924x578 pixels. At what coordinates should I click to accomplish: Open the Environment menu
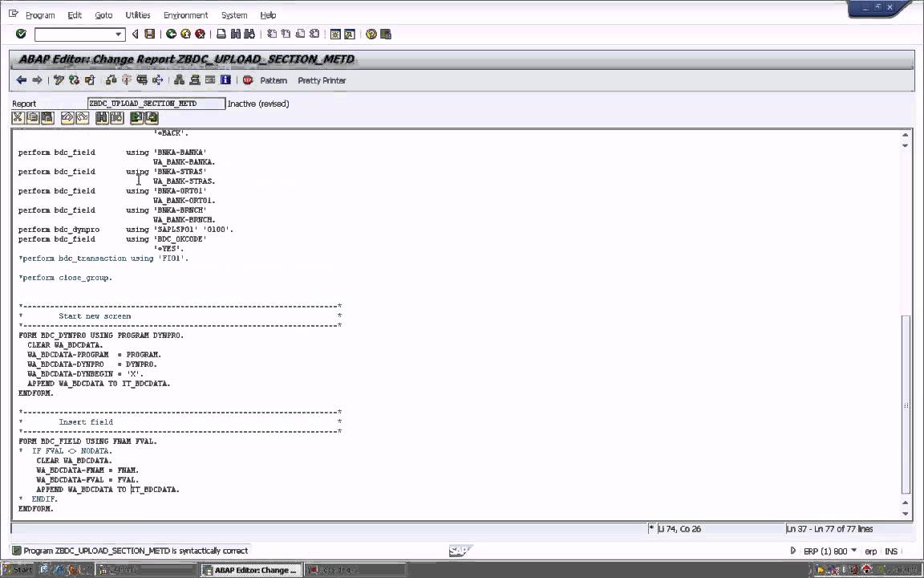(x=185, y=15)
